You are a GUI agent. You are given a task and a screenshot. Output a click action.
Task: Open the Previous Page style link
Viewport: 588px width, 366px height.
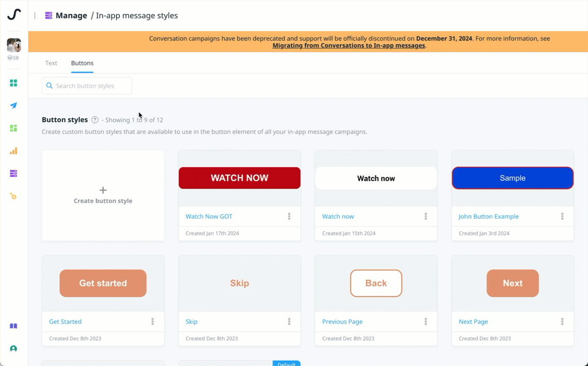pos(342,322)
